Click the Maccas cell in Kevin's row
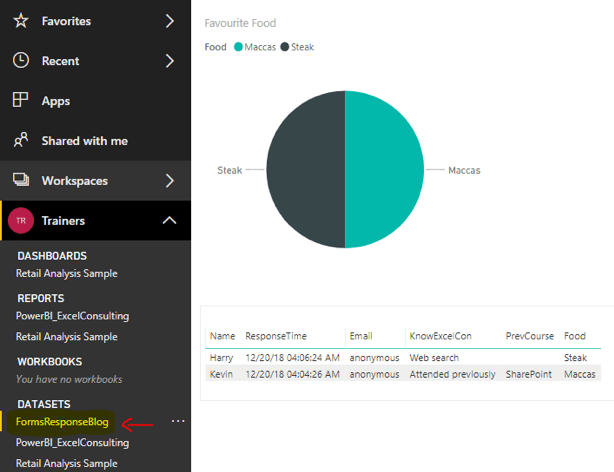The height and width of the screenshot is (472, 614). (x=580, y=374)
